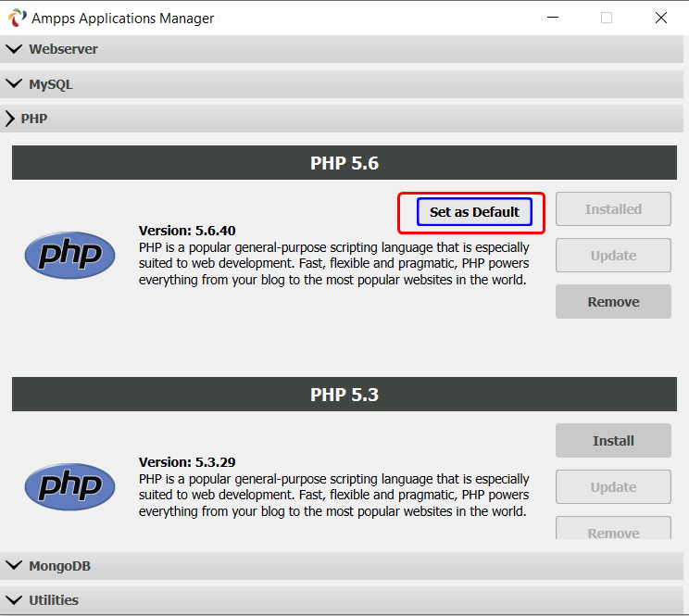Expand the MongoDB section
689x616 pixels.
pyautogui.click(x=342, y=565)
